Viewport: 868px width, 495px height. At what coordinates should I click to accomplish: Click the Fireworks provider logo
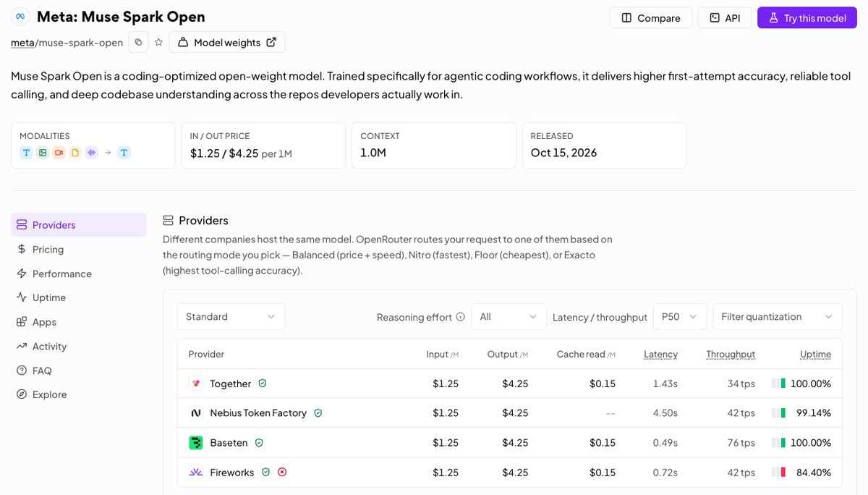coord(196,472)
